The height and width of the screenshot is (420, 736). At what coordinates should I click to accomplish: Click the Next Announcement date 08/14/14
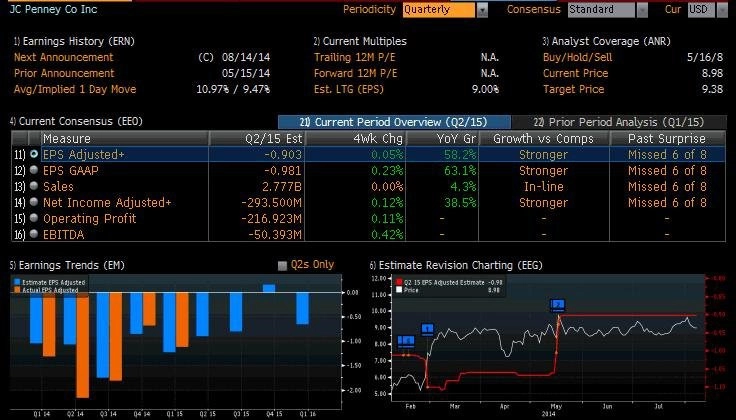point(246,57)
